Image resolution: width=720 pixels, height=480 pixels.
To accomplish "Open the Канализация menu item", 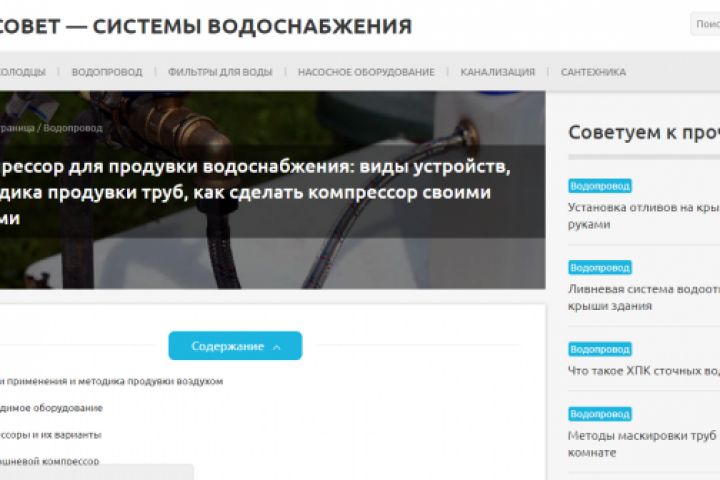I will pos(498,72).
